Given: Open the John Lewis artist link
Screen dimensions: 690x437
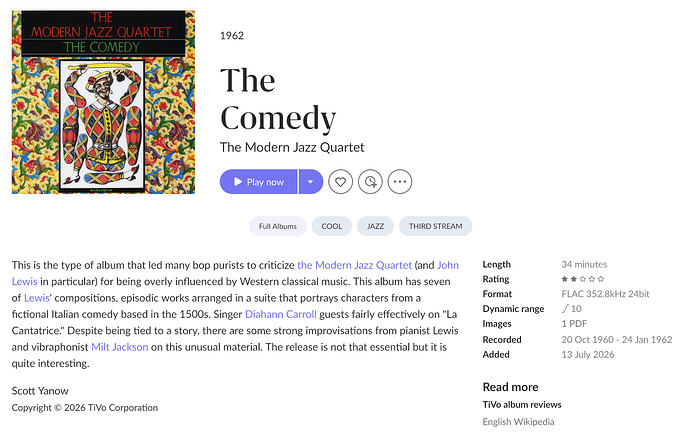Looking at the screenshot, I should pyautogui.click(x=448, y=265).
